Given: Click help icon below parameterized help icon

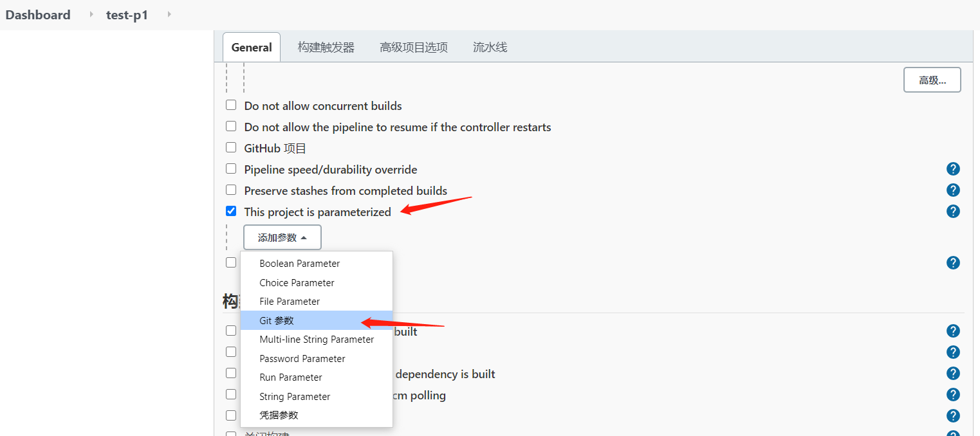Looking at the screenshot, I should (x=953, y=263).
